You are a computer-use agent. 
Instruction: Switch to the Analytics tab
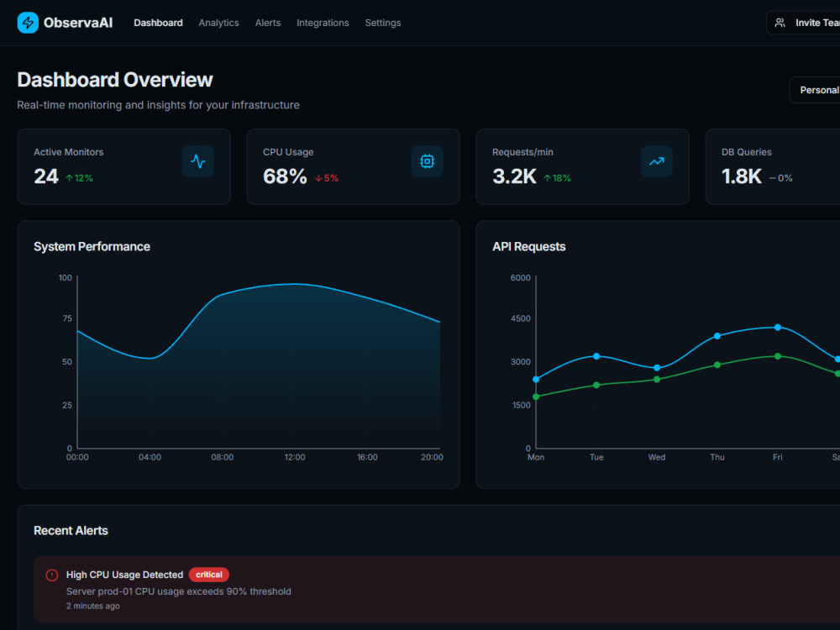[x=218, y=23]
